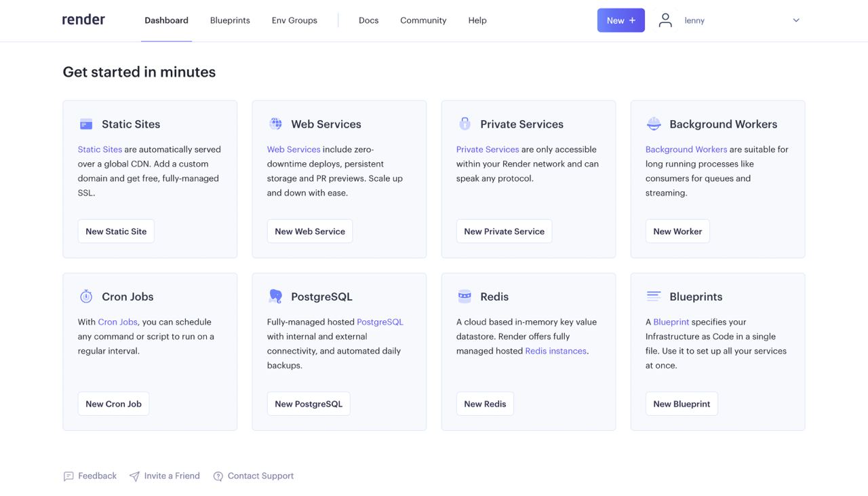Click the Blueprints lines icon

(x=654, y=296)
